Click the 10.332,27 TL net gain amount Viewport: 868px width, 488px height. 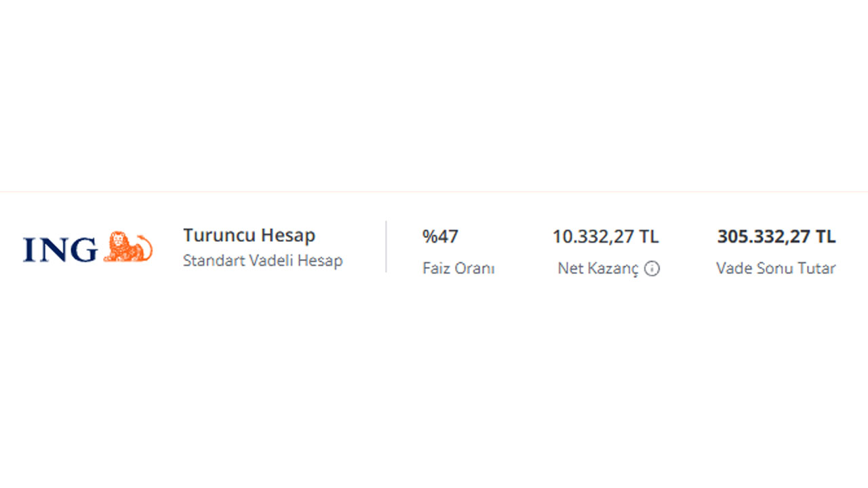tap(605, 237)
